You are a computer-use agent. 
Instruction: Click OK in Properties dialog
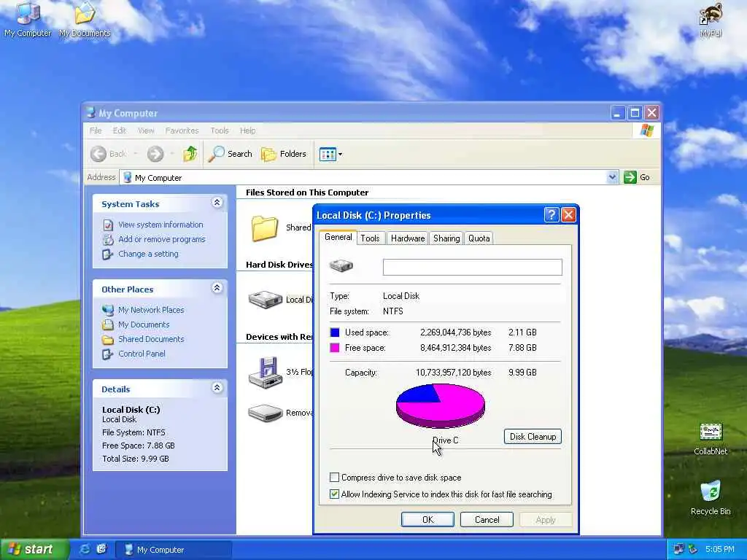(427, 519)
